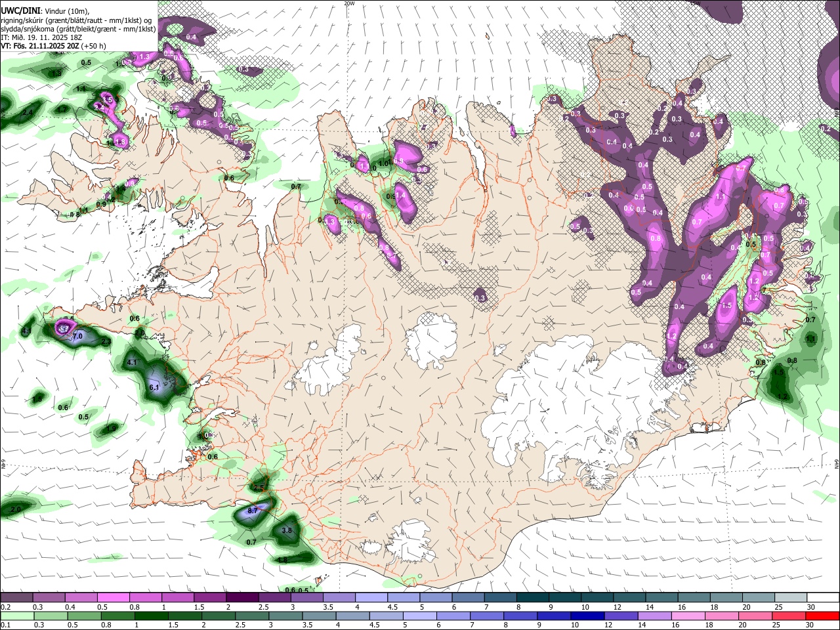This screenshot has width=840, height=630.
Task: Click the 2.0 precipitation value on the map
Action: tap(16, 509)
